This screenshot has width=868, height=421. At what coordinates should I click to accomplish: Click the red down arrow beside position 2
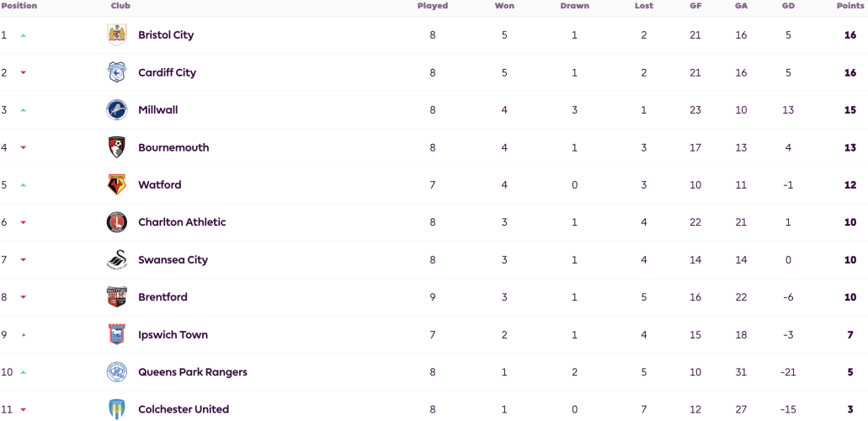coord(24,72)
